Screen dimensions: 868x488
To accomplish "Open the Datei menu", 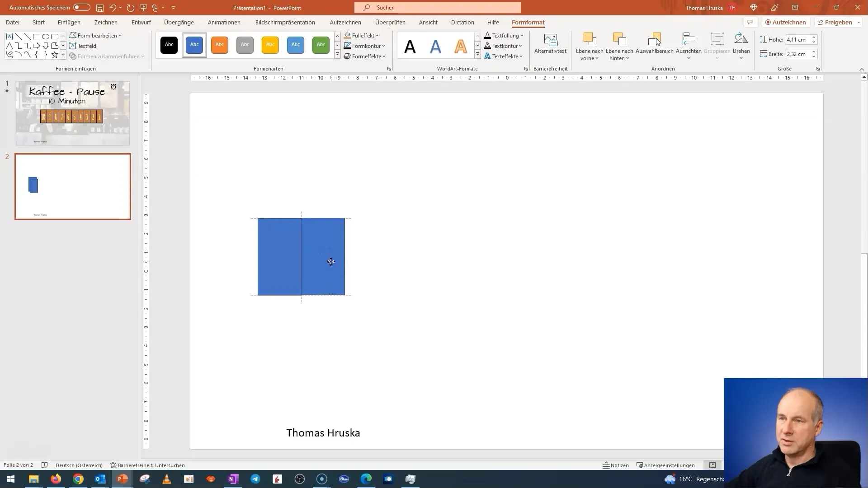I will point(13,22).
